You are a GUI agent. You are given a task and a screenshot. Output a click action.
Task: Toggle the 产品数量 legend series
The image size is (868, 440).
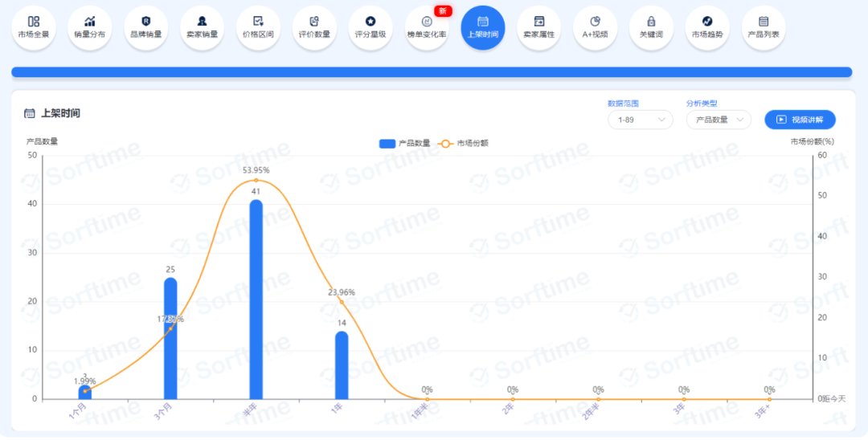[404, 144]
